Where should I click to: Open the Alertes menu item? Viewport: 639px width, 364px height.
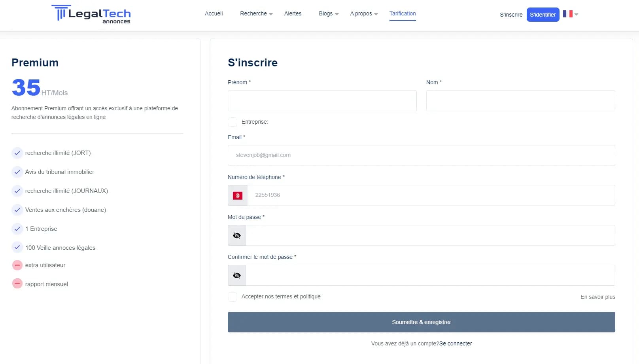pos(293,14)
